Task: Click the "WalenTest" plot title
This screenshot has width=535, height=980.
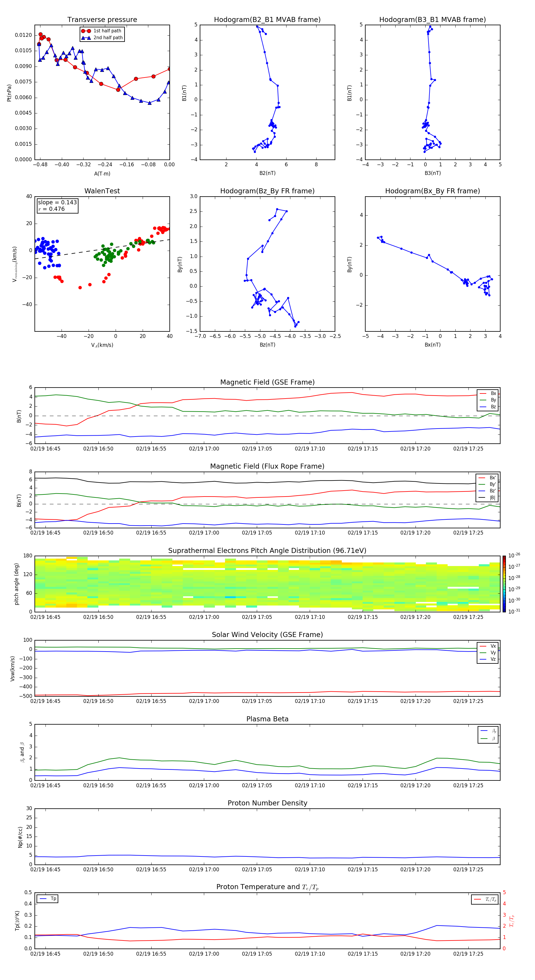Action: [102, 191]
